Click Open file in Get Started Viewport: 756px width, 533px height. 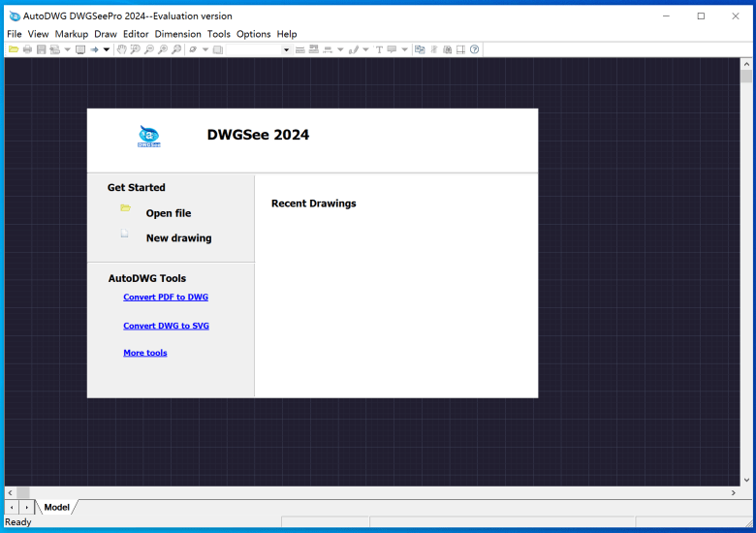tap(169, 213)
